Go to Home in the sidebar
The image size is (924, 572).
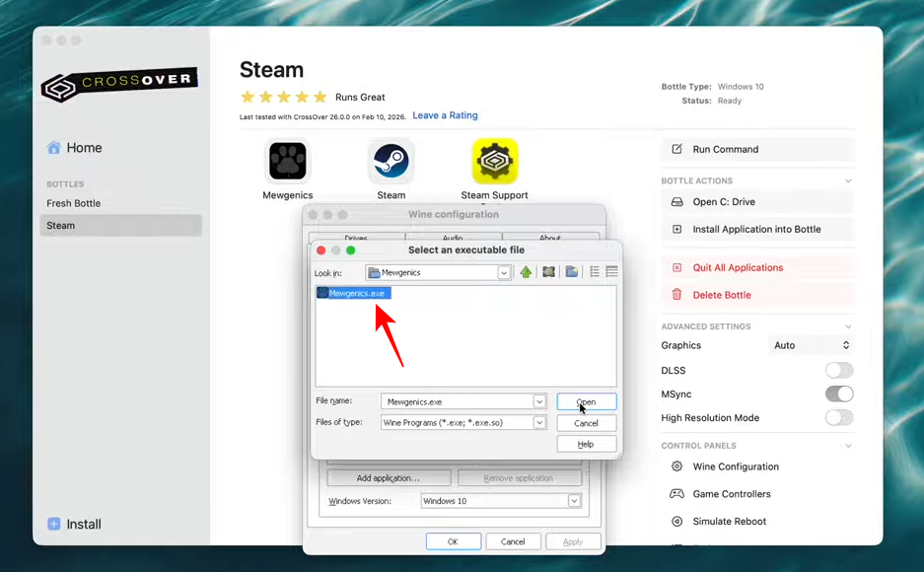[x=84, y=148]
